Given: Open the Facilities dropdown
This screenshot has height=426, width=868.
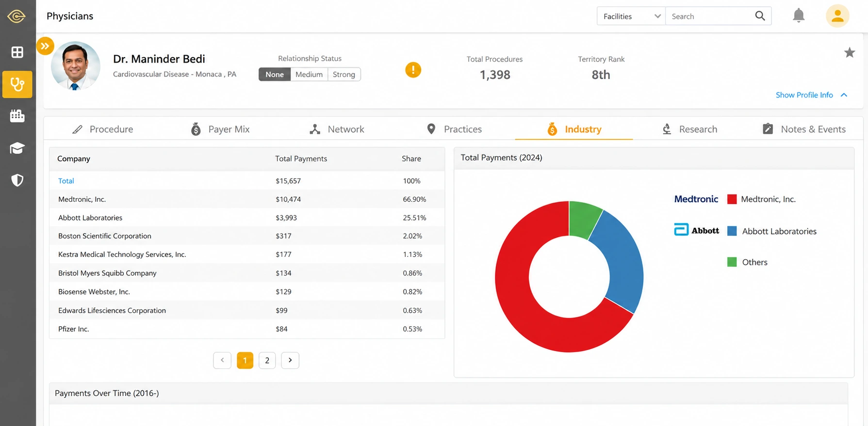Looking at the screenshot, I should (631, 16).
